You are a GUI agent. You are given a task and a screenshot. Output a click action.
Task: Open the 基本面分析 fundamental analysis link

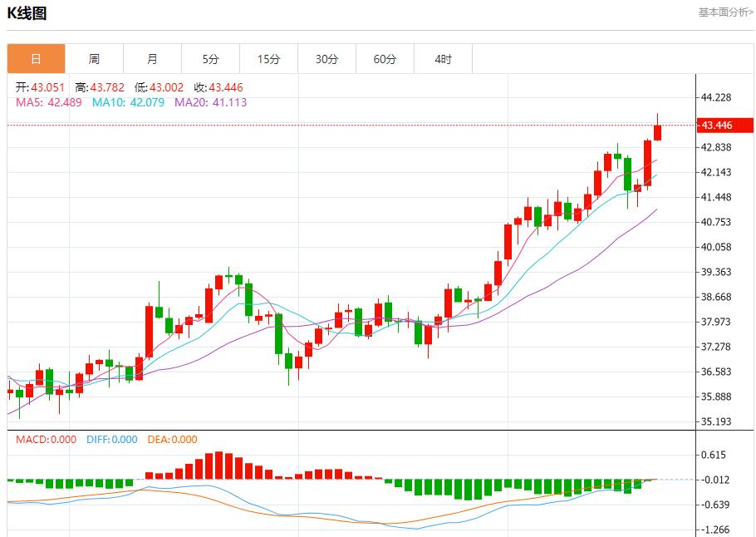(x=722, y=12)
